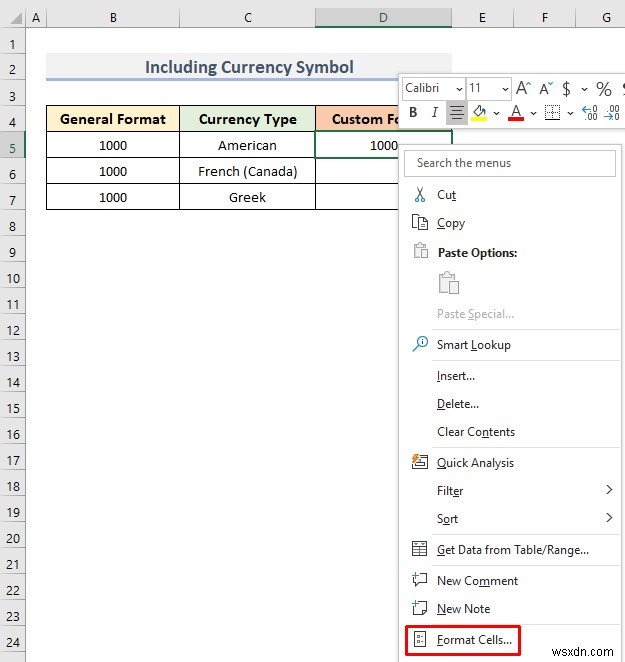Expand the Sort submenu arrow
Viewport: 625px width, 662px height.
[x=609, y=518]
